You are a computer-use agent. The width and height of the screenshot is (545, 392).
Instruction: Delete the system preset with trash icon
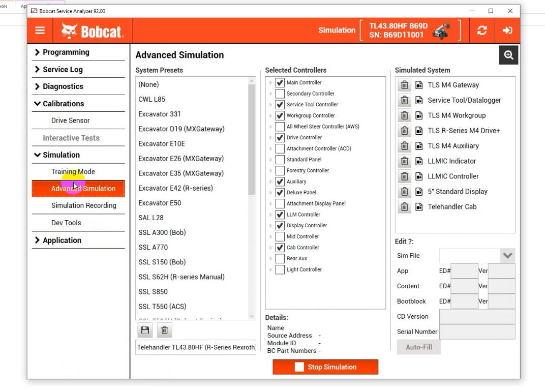pos(164,330)
